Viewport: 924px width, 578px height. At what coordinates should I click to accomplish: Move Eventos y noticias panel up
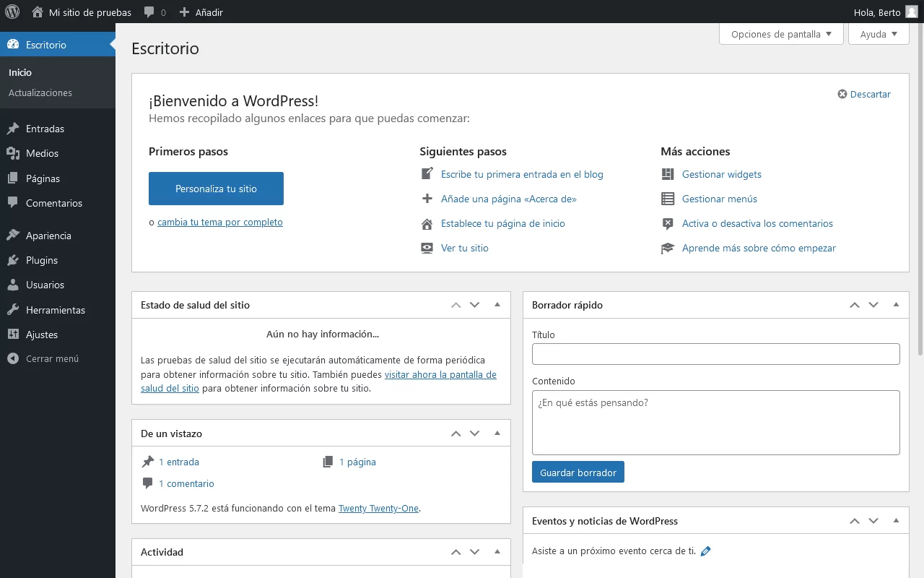(x=854, y=521)
